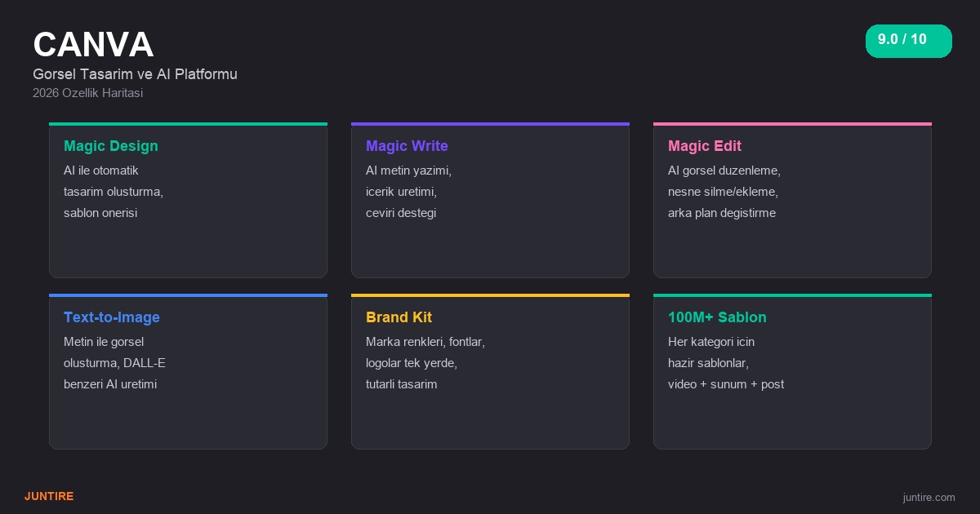Open the Brand Kit card heading
This screenshot has height=514, width=980.
click(399, 317)
